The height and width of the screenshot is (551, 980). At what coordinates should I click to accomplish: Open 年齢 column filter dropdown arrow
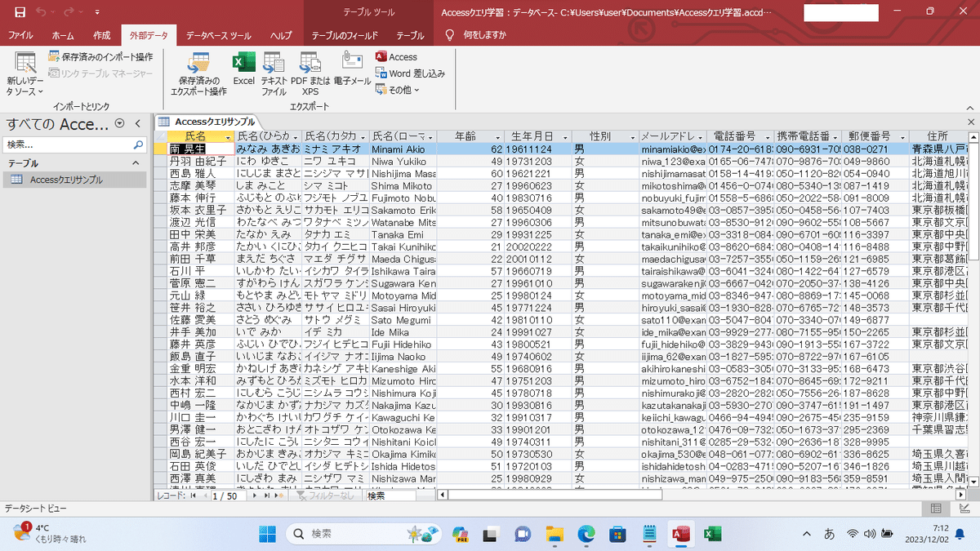pos(497,136)
